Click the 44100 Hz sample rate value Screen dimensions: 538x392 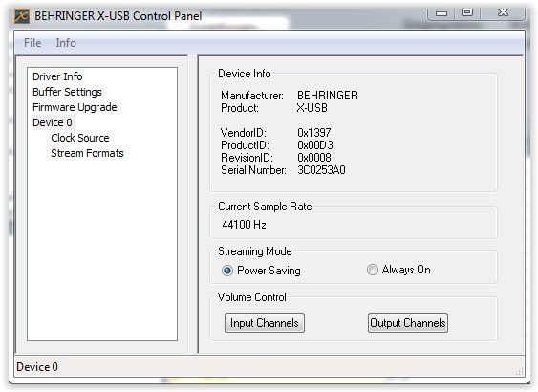[x=244, y=225]
